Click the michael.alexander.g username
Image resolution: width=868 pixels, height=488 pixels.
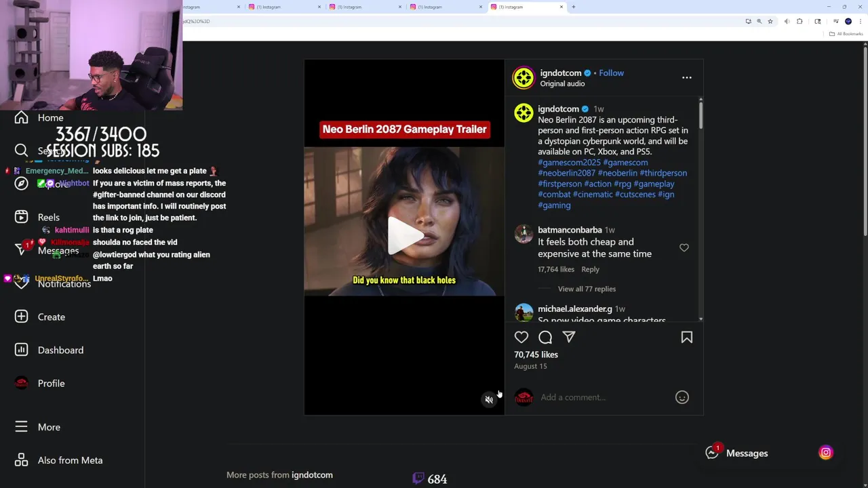(575, 309)
